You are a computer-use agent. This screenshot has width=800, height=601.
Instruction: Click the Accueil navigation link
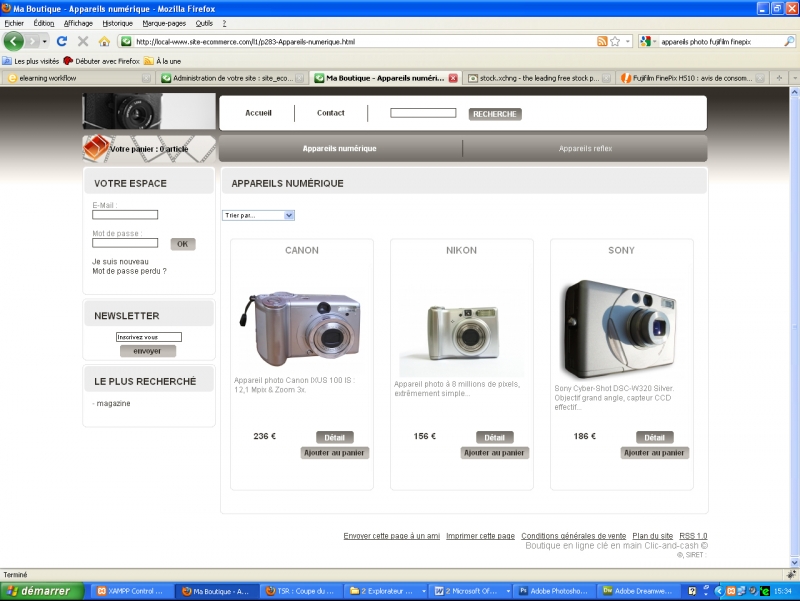click(258, 113)
